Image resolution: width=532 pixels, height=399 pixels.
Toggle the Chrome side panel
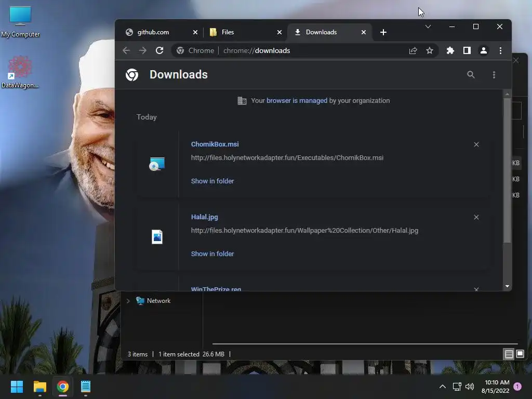(x=467, y=50)
